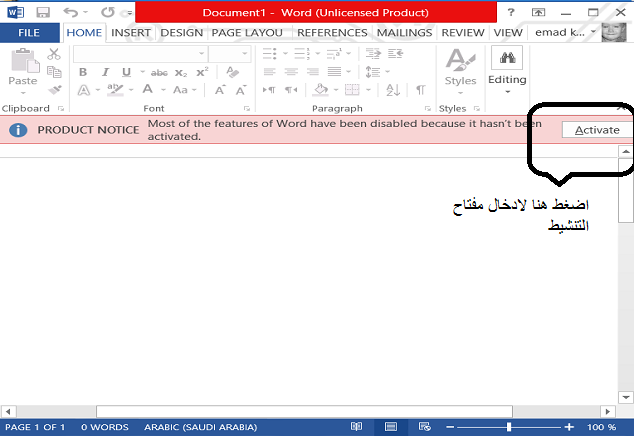Screen dimensions: 634x436
Task: Click the zoom out minus button
Action: pyautogui.click(x=450, y=427)
